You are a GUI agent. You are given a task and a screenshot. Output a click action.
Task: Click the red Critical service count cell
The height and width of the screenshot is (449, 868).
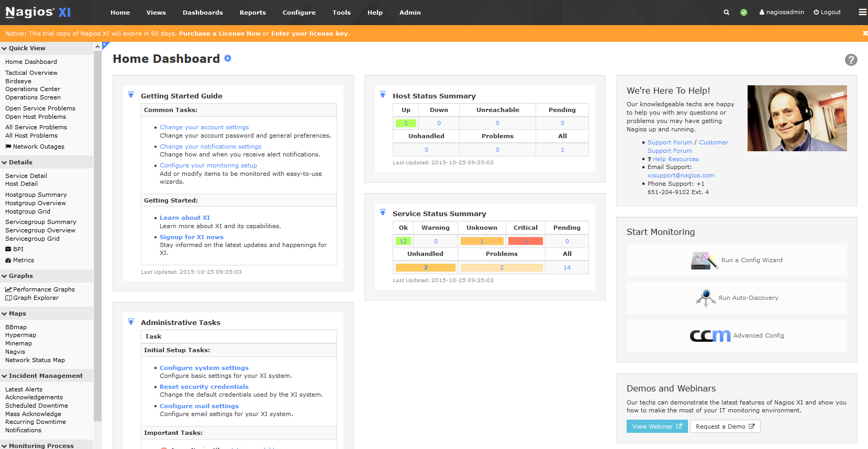[x=526, y=241]
